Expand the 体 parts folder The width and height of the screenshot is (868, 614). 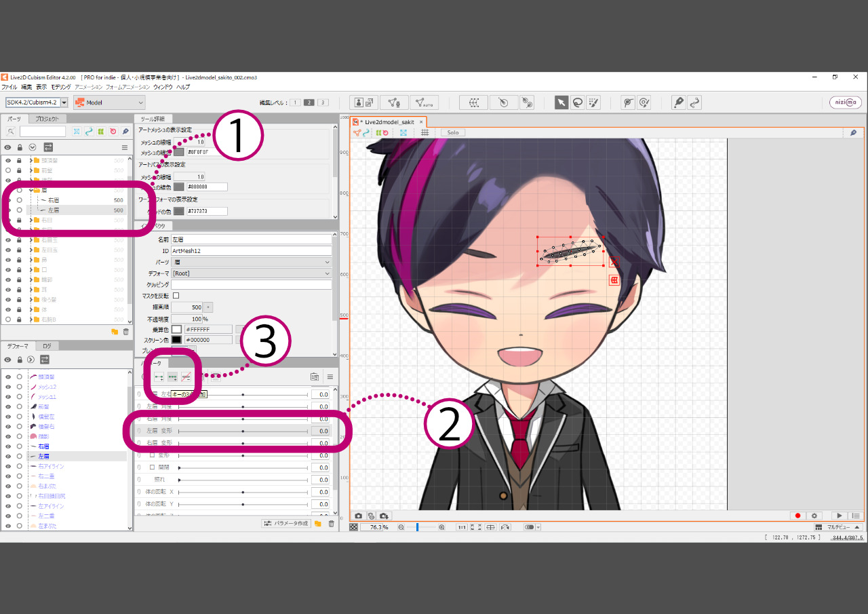pos(32,309)
